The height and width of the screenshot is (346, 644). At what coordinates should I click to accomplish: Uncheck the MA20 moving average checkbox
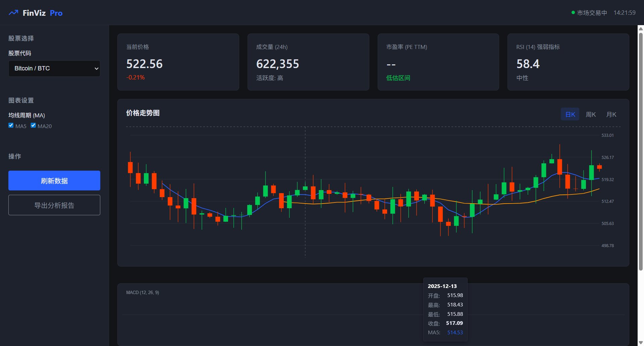click(33, 125)
